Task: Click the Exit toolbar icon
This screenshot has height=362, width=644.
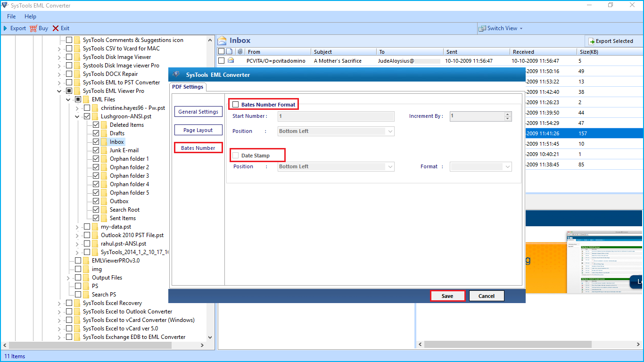Action: coord(56,28)
